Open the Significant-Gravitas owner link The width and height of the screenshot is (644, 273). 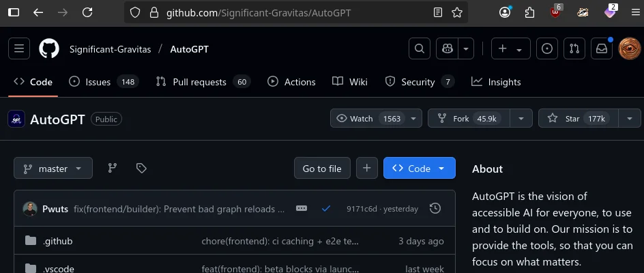(110, 49)
